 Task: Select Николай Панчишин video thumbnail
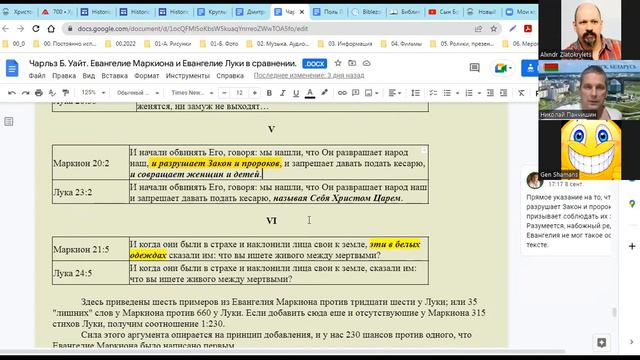click(x=589, y=90)
